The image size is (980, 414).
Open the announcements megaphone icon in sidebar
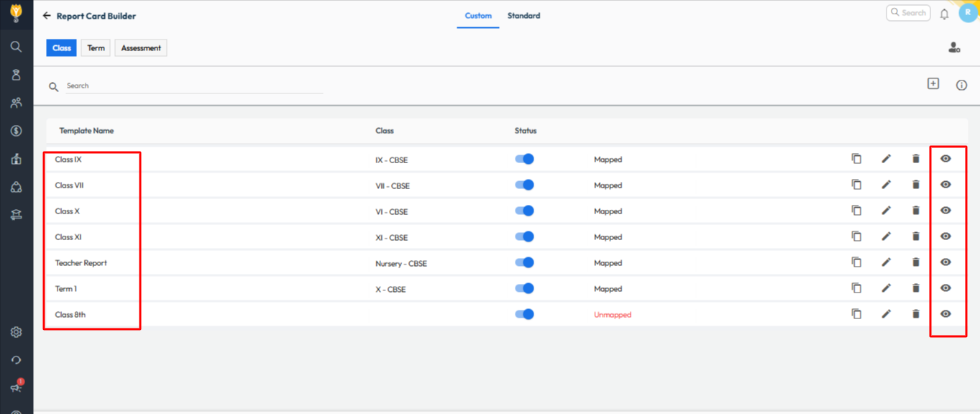coord(16,387)
